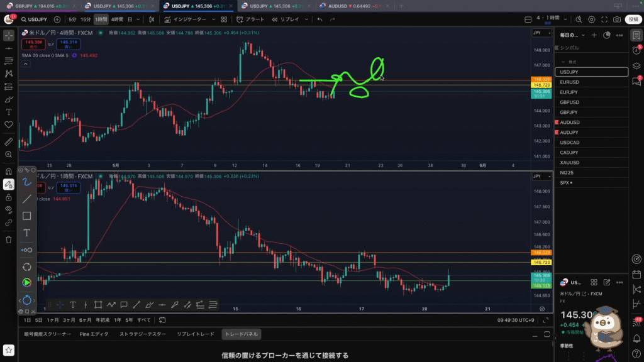Toggle magnet mode for drawings

click(x=9, y=172)
